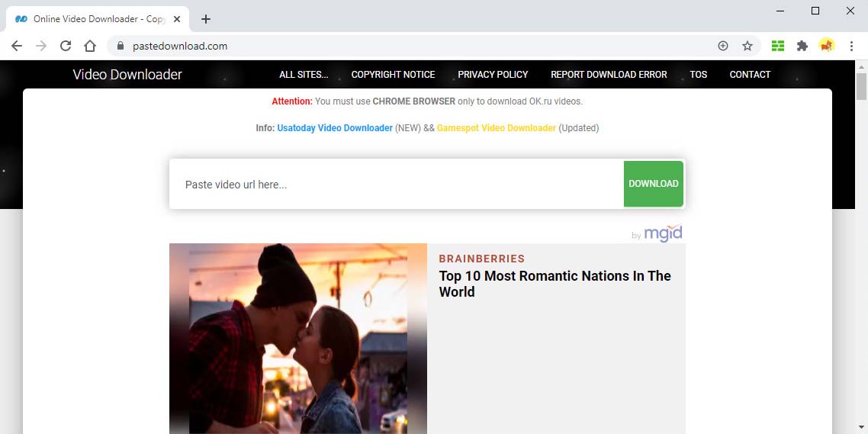Open the Chrome three-dot menu
This screenshot has width=868, height=434.
(x=851, y=46)
